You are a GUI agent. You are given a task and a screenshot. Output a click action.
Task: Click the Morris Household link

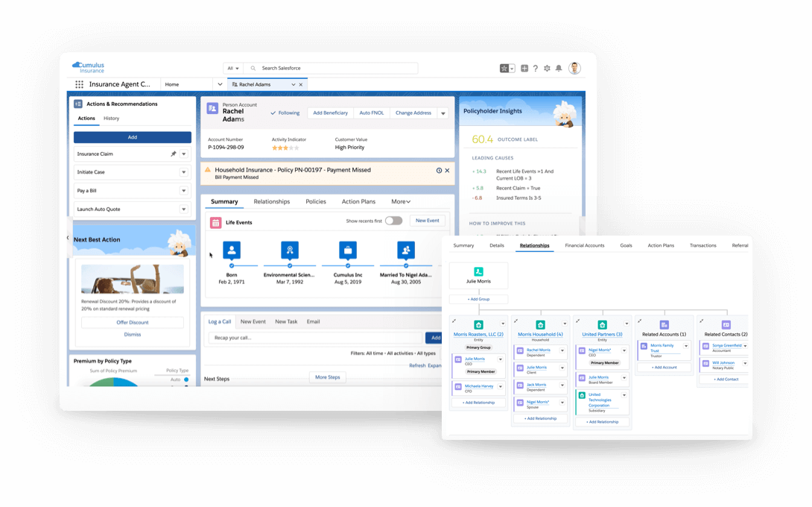(540, 334)
